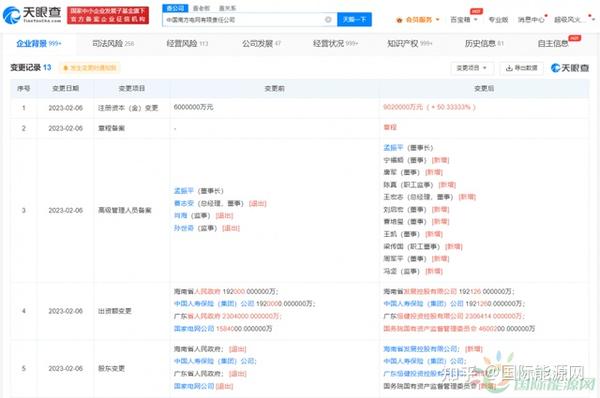Open 中国人寿保险 link in row 4 变更后

(424, 303)
